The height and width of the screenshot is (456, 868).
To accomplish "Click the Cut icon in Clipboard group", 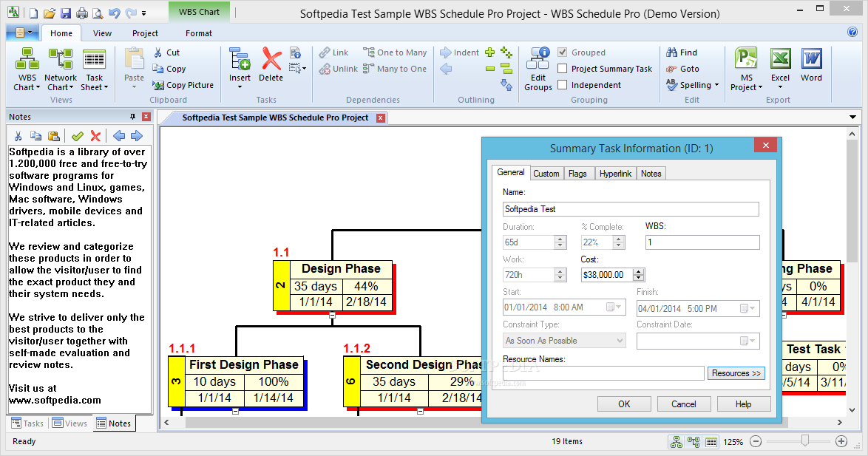I will 157,52.
